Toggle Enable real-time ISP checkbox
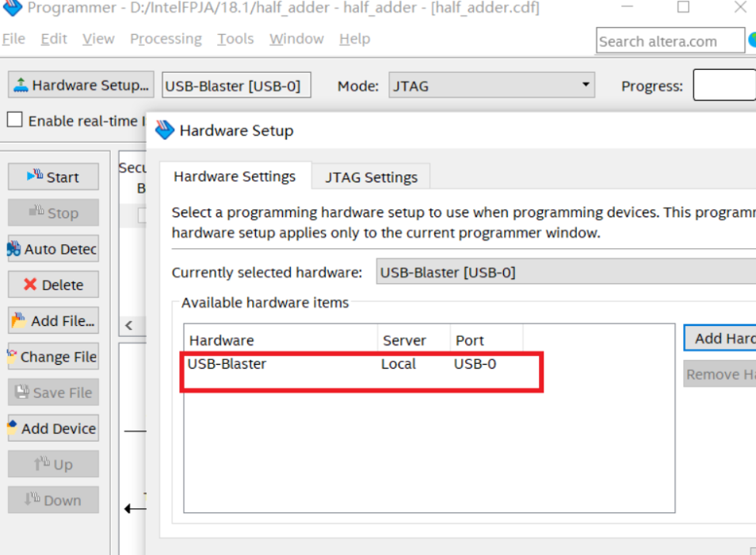Image resolution: width=756 pixels, height=555 pixels. [14, 119]
